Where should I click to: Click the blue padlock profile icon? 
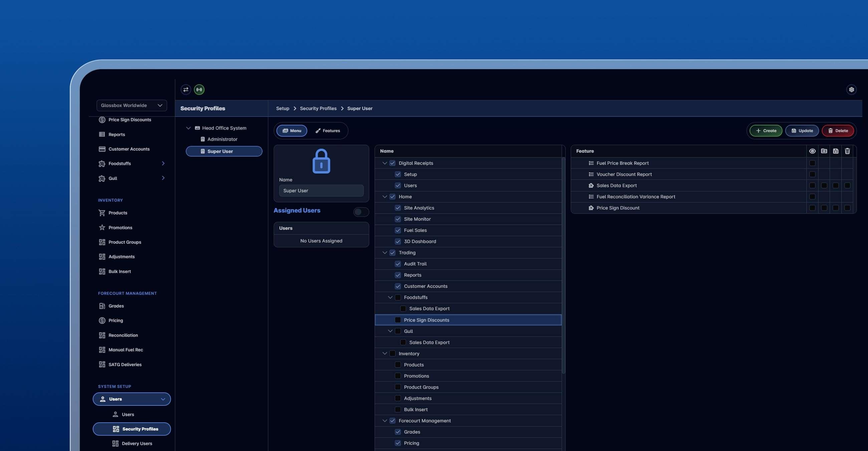click(321, 161)
